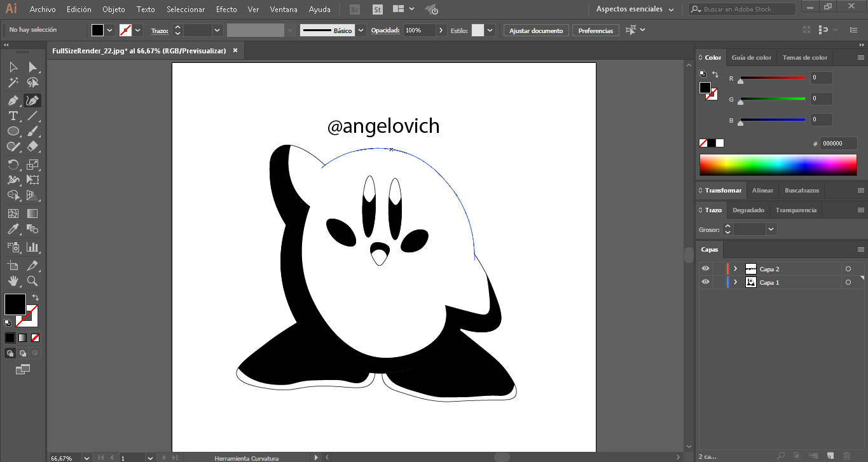868x462 pixels.
Task: Close the FullSizeRender_22.jpg document tab
Action: tap(235, 51)
